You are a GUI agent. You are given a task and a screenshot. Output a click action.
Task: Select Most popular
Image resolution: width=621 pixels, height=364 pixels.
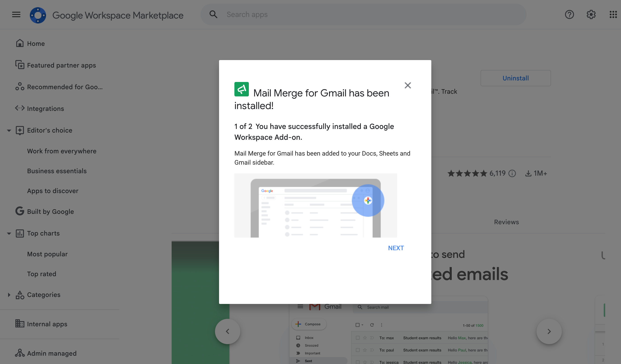point(47,254)
